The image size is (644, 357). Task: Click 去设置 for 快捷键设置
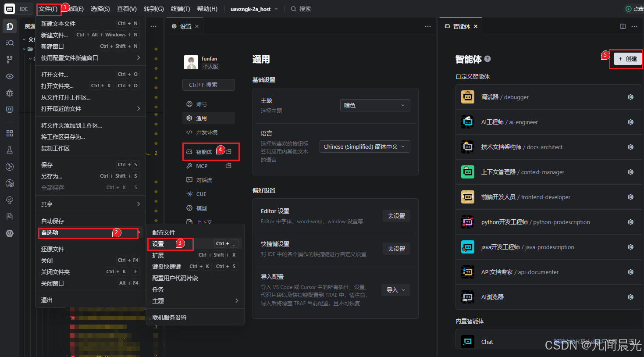coord(396,249)
